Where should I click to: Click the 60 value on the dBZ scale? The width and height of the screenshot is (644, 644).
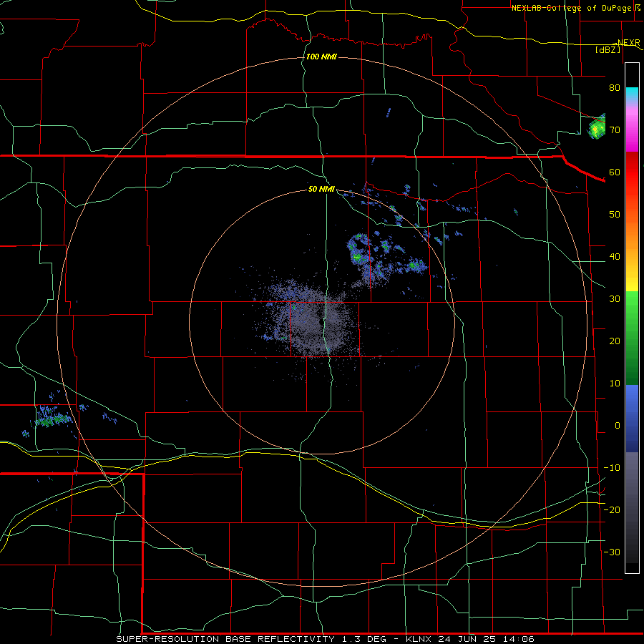tap(615, 172)
